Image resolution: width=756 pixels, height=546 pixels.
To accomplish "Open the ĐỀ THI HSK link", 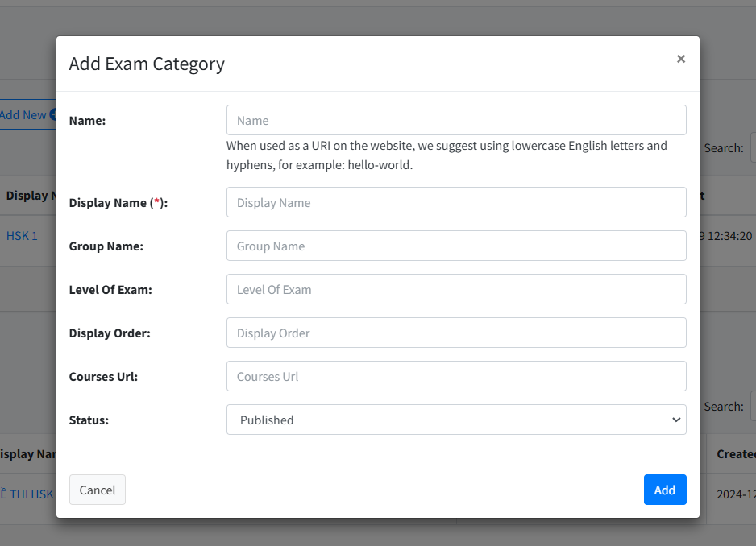I will [x=27, y=494].
